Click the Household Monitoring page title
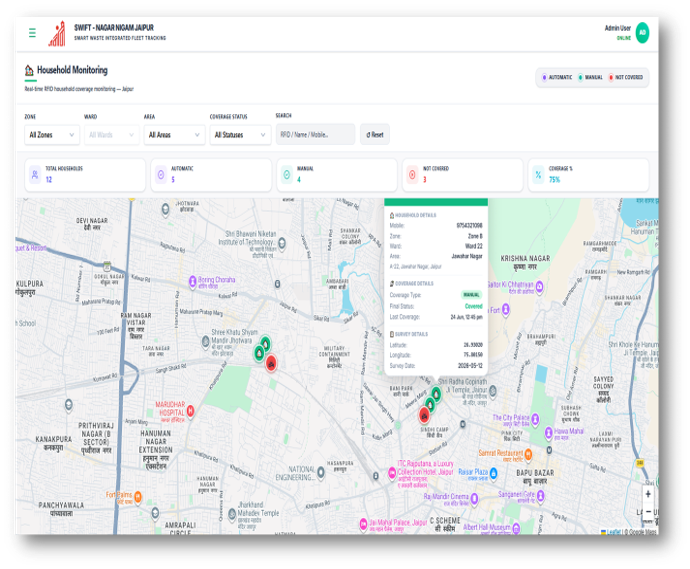Viewport: 690px width, 569px height. click(x=72, y=70)
